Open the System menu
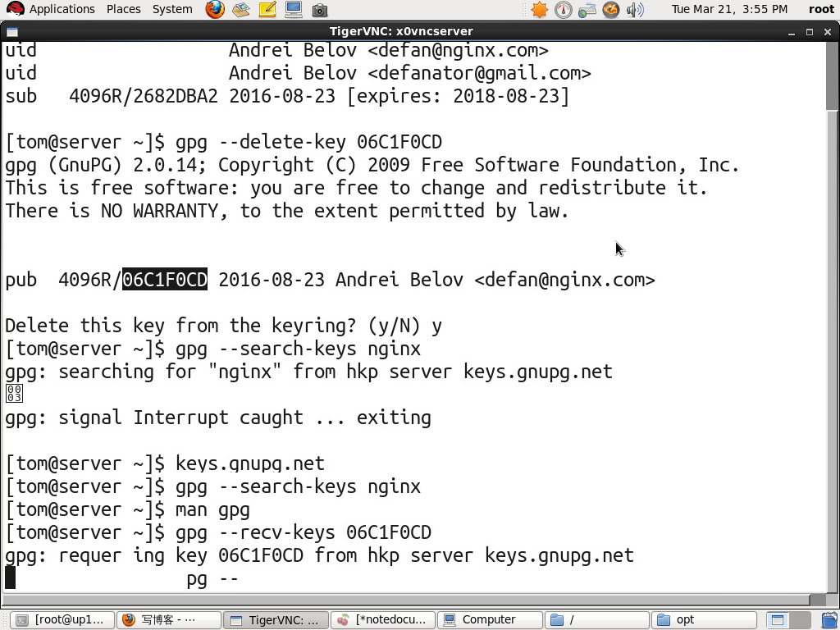This screenshot has width=840, height=630. (x=172, y=9)
